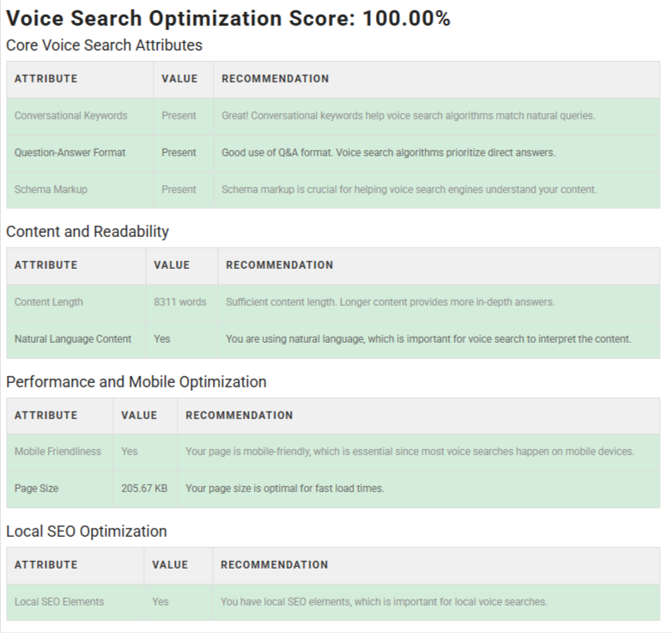Click the Conversational Keywords attribute cell

coord(70,116)
